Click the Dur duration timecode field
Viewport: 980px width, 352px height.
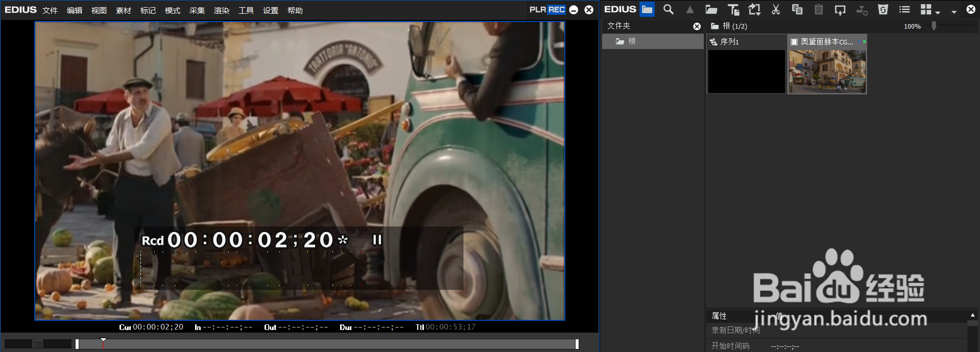(x=372, y=327)
